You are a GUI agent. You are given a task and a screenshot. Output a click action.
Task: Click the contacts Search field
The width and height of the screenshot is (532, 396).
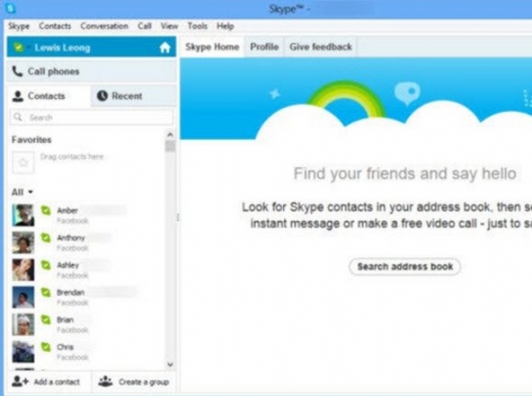[x=90, y=118]
